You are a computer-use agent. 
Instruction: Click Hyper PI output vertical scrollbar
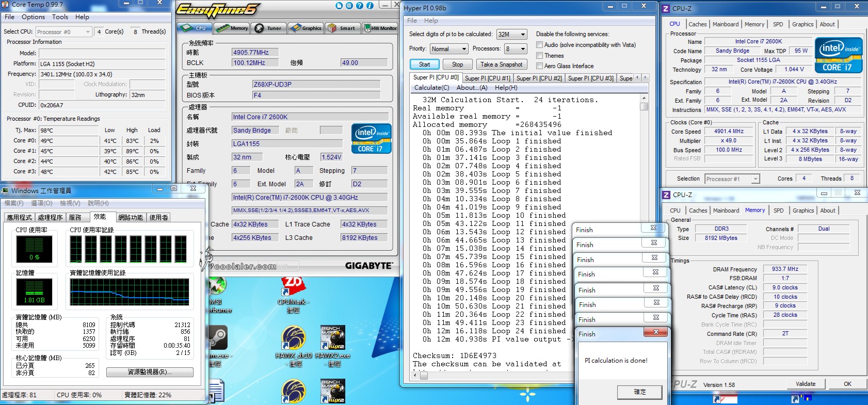[644, 233]
